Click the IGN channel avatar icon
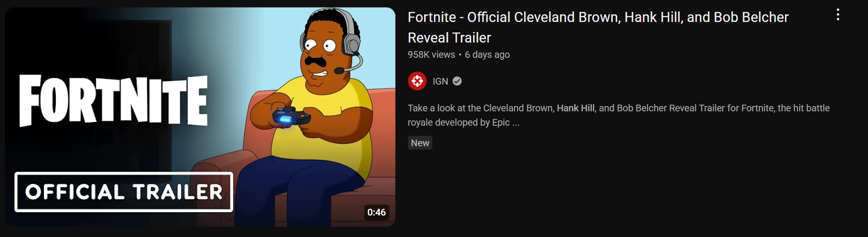This screenshot has width=868, height=237. click(x=417, y=81)
